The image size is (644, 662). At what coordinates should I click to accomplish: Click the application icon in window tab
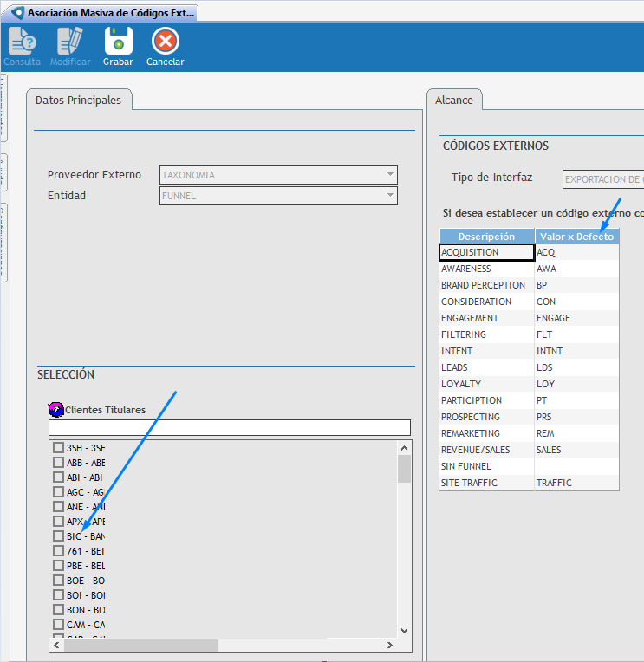[x=16, y=13]
